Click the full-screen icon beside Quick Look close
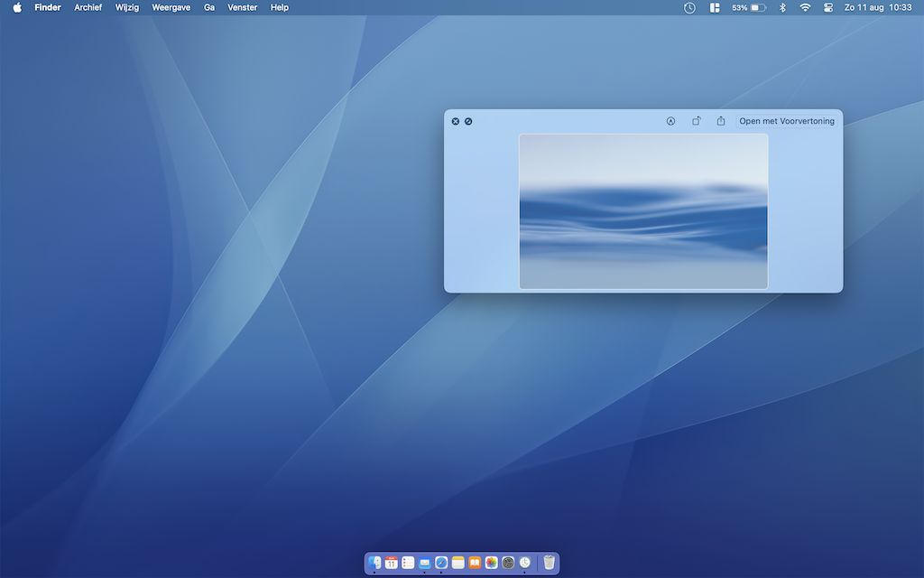This screenshot has width=924, height=578. point(468,122)
